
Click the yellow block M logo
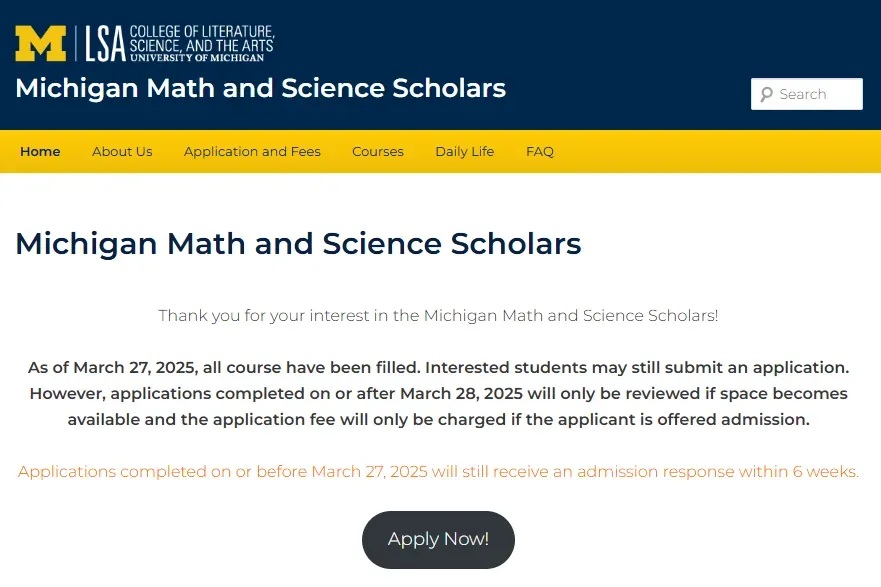pos(40,43)
